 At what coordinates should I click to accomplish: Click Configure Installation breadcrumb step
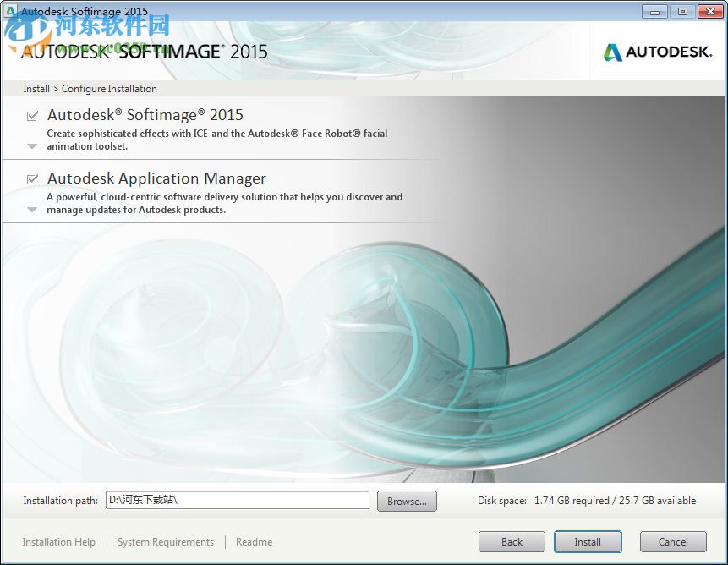[109, 88]
